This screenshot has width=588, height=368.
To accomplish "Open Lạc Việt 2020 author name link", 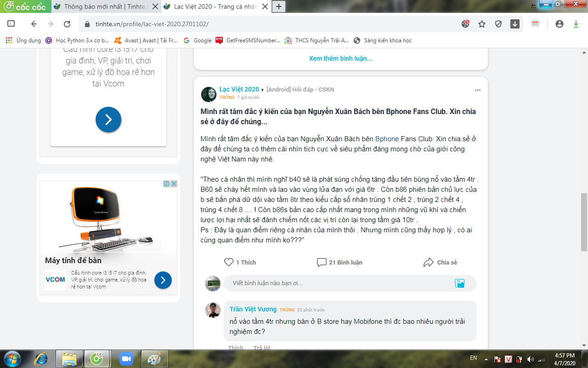I will point(239,89).
